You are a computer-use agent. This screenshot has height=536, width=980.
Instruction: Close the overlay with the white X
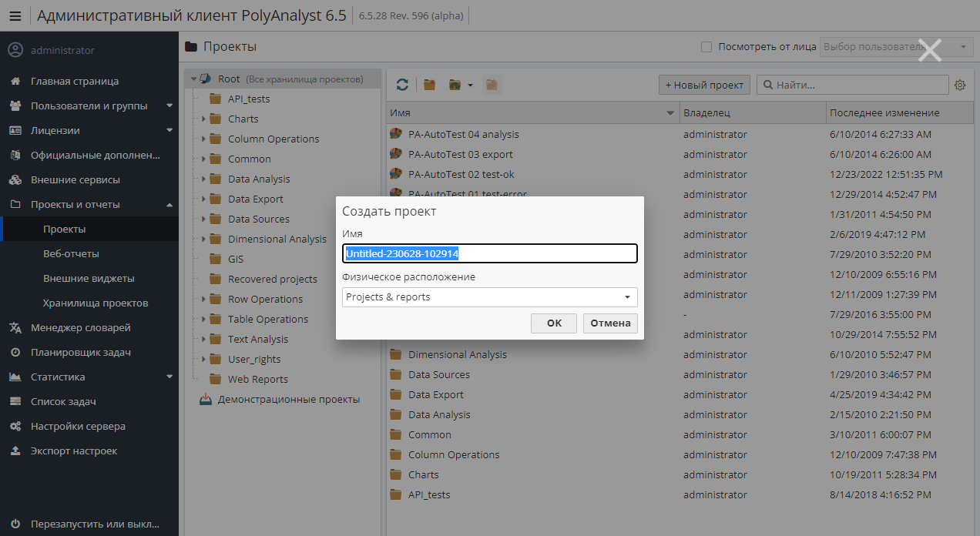point(930,50)
